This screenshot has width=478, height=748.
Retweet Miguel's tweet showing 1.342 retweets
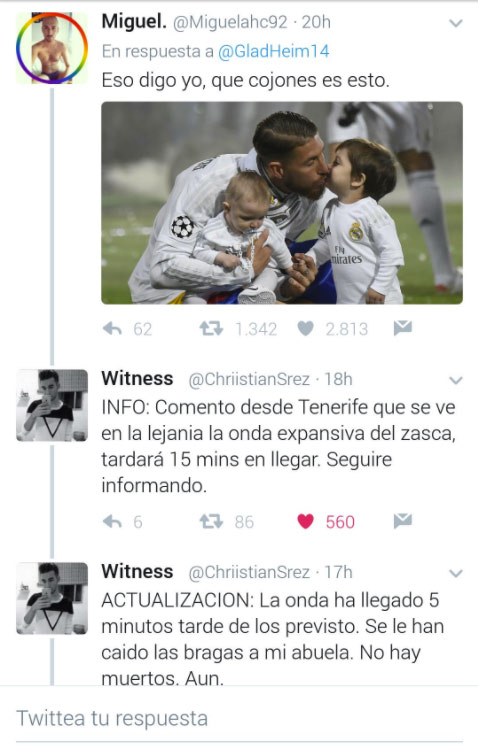[211, 329]
